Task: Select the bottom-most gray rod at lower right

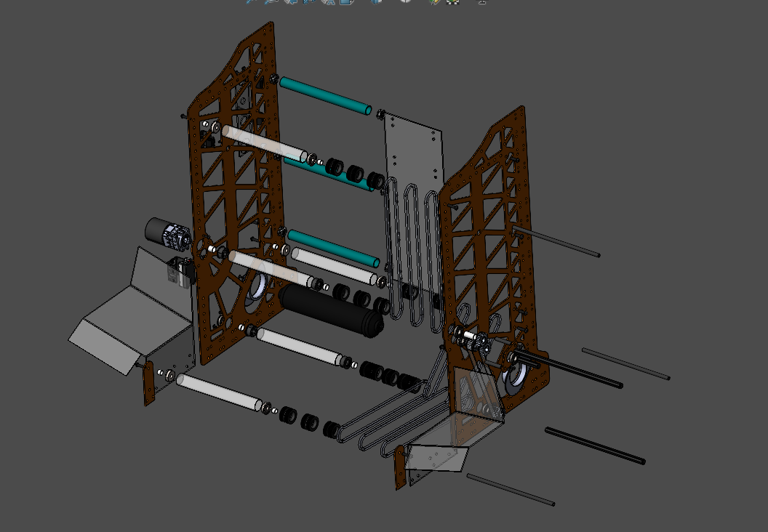Action: (x=510, y=490)
